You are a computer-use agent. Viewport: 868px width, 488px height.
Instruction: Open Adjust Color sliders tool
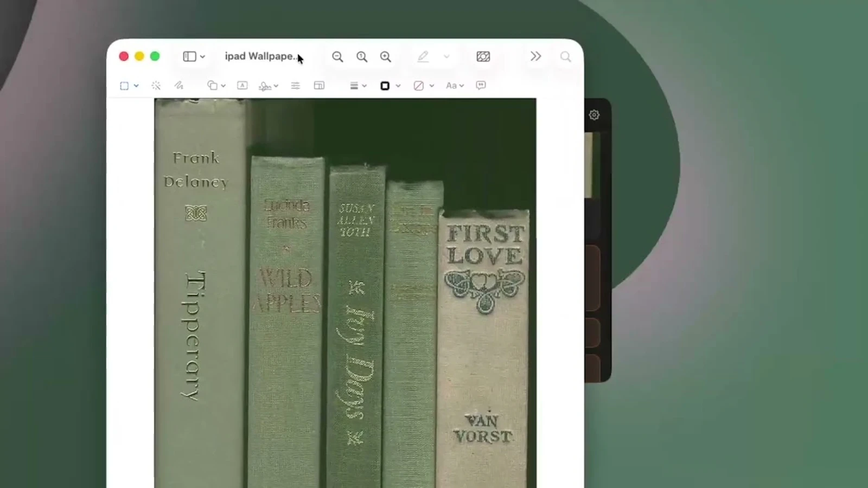[296, 86]
